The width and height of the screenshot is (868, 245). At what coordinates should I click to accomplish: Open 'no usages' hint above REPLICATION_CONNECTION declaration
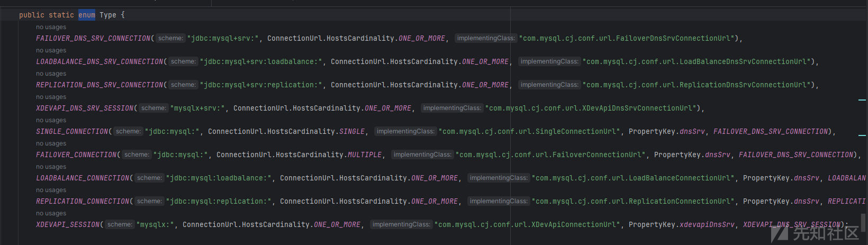(51, 190)
